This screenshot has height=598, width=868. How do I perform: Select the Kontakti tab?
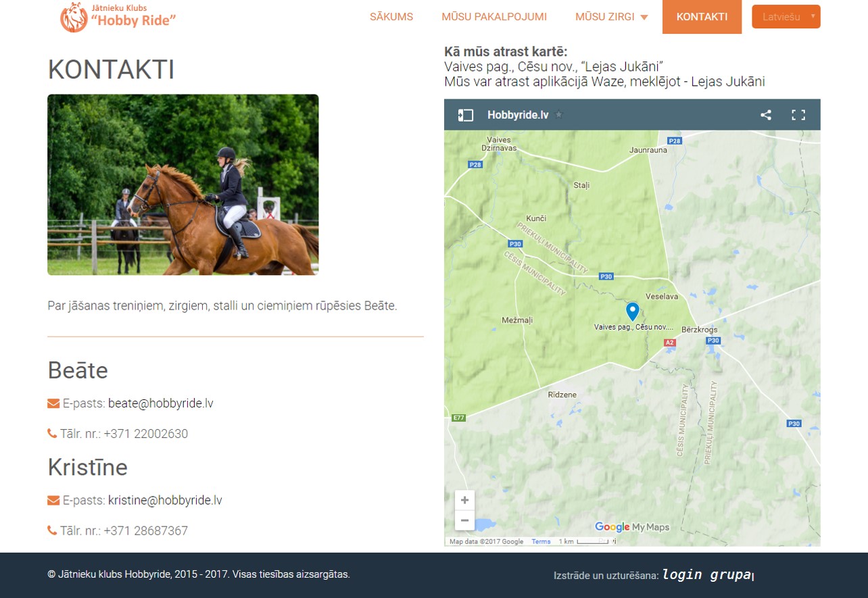coord(702,17)
